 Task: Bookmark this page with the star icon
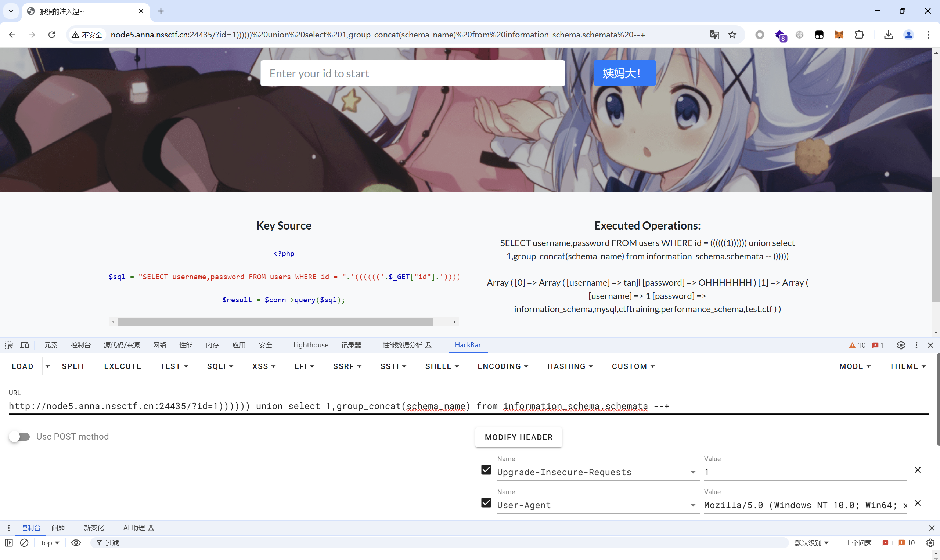(x=732, y=35)
